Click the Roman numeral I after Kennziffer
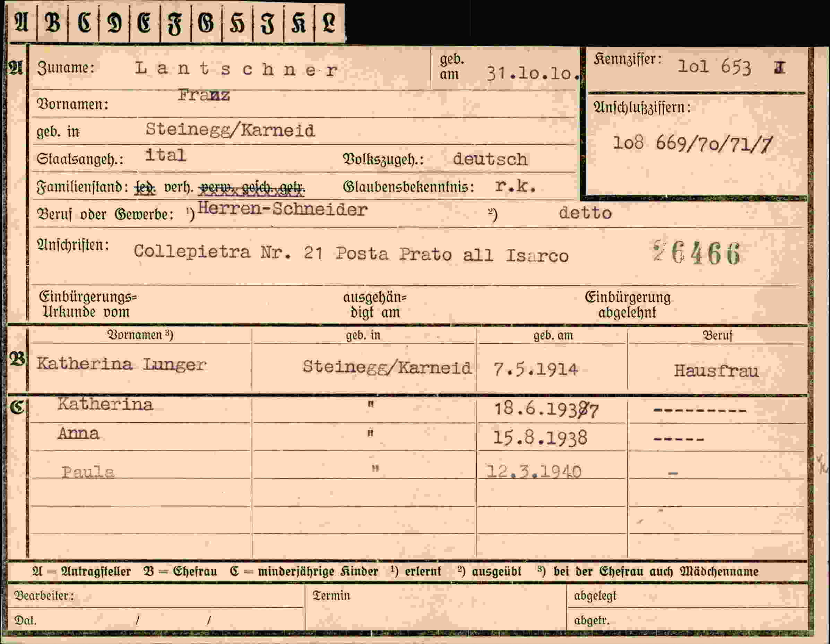This screenshot has height=644, width=830. (779, 67)
